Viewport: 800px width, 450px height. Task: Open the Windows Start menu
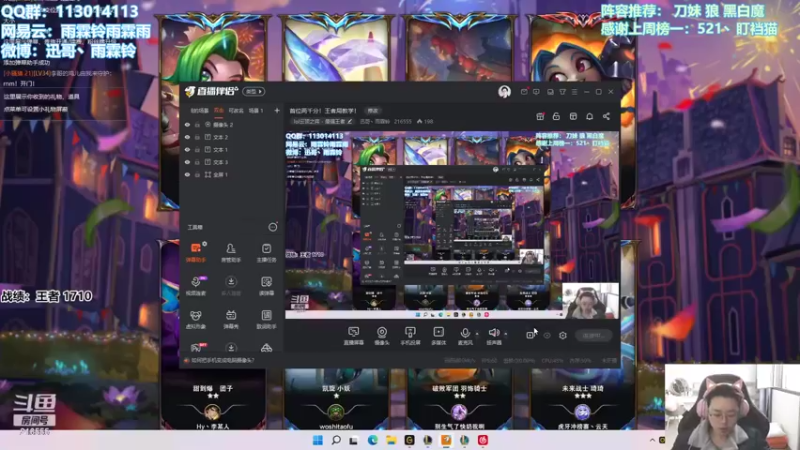317,440
